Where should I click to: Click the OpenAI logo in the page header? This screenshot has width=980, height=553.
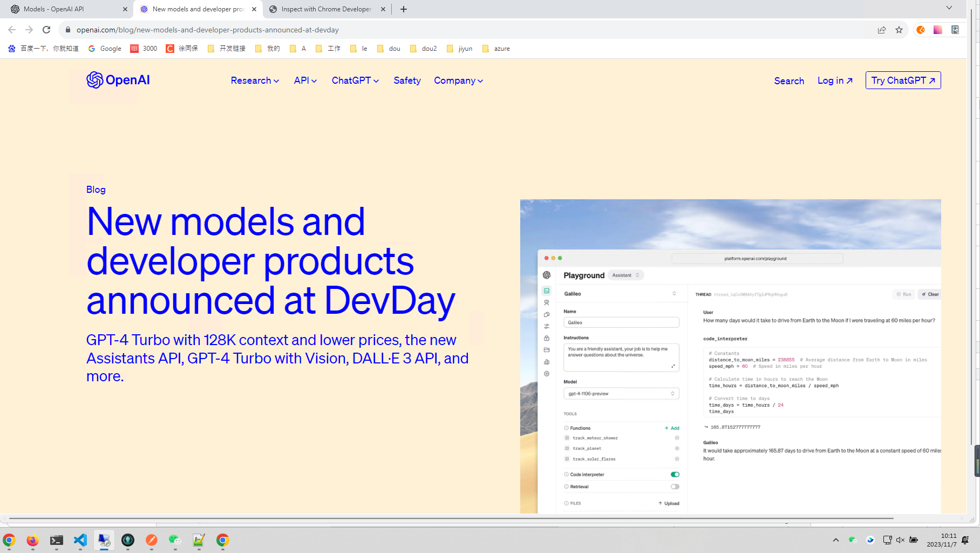118,80
